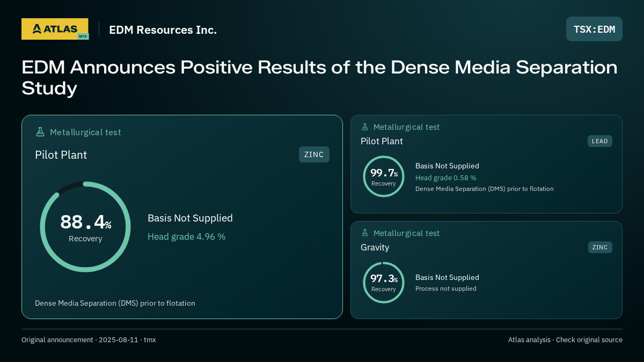This screenshot has height=362, width=644.
Task: Click 'Gravity' card title
Action: 375,247
